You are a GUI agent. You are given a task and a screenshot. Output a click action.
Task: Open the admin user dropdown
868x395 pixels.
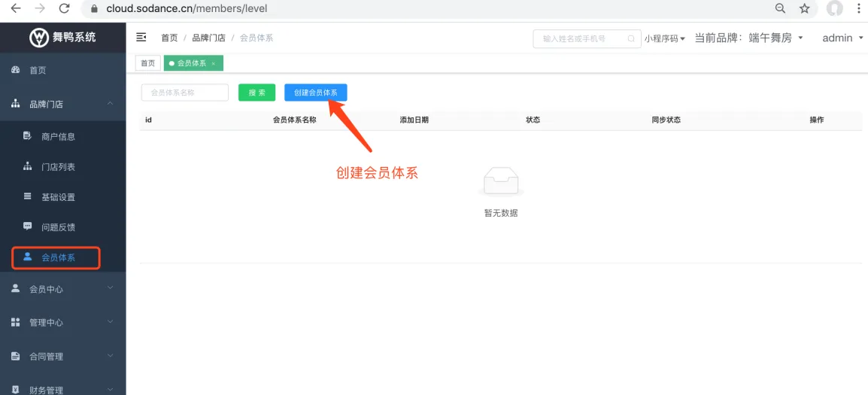(x=842, y=38)
